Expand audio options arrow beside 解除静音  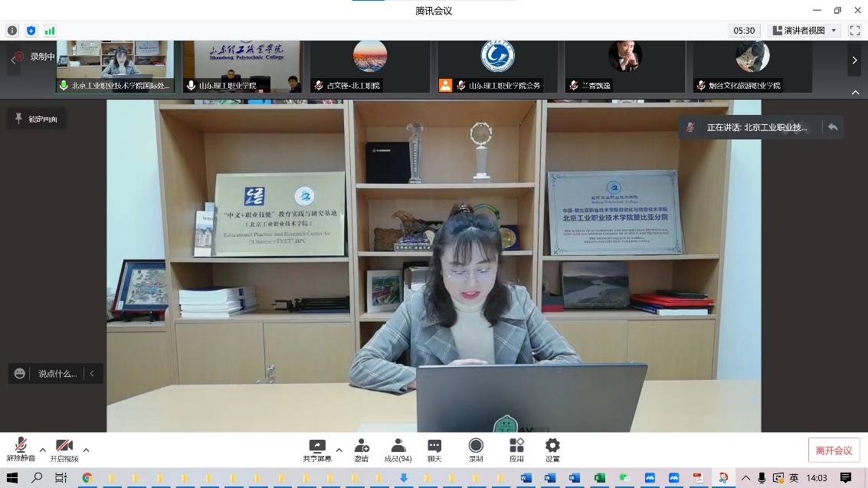[x=43, y=450]
